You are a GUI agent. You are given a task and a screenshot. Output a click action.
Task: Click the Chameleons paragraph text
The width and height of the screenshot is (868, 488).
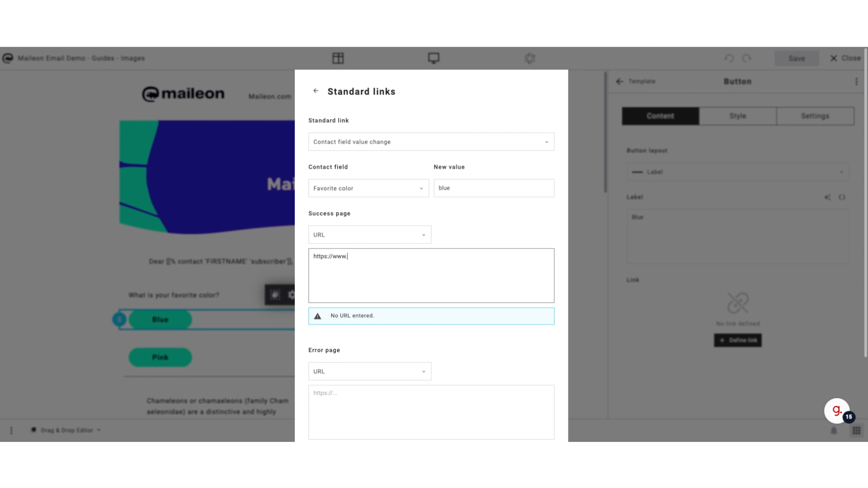[x=217, y=406]
